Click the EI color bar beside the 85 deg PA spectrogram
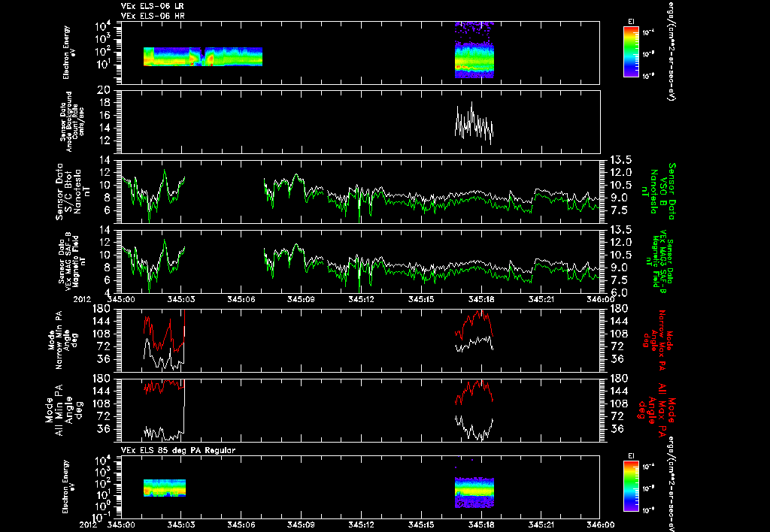770x532 pixels. pos(631,486)
